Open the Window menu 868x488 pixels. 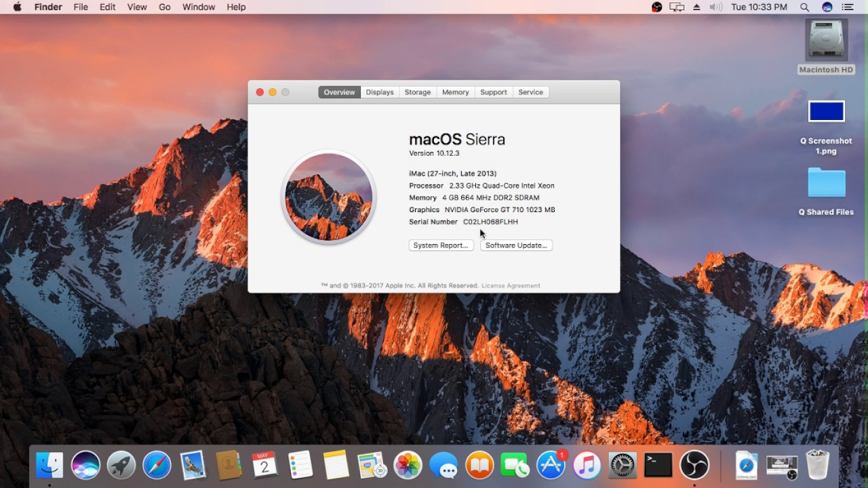coord(199,7)
